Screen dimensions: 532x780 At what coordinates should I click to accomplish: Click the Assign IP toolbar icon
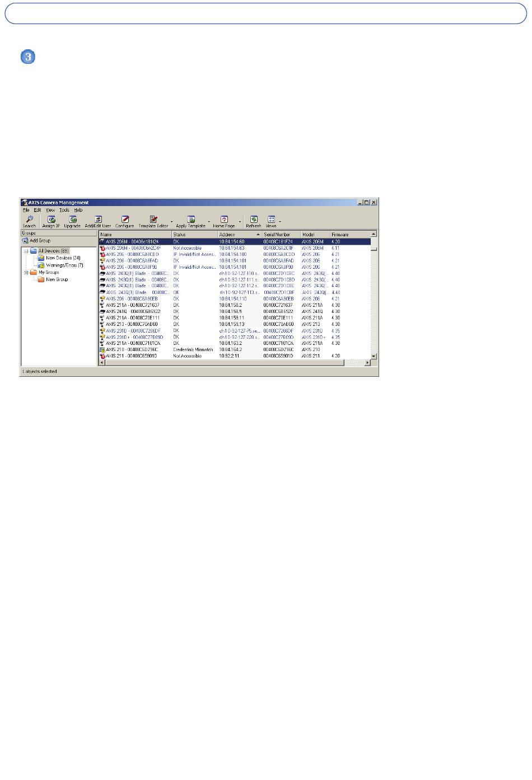51,222
